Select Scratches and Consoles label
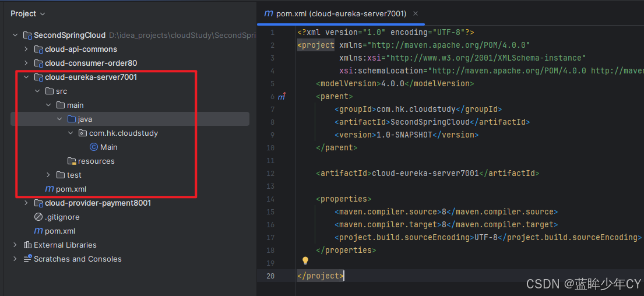The image size is (644, 296). pos(78,259)
